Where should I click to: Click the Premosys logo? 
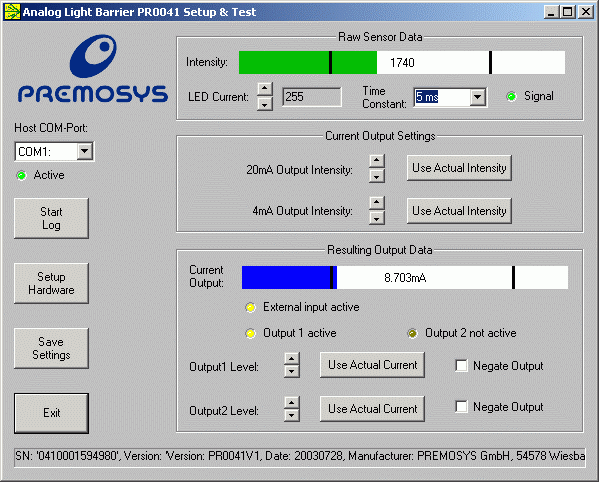pyautogui.click(x=93, y=69)
